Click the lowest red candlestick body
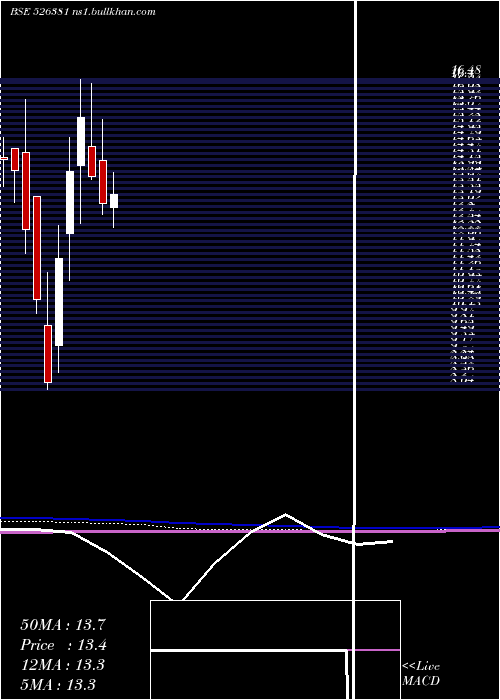The image size is (500, 700). tap(48, 354)
